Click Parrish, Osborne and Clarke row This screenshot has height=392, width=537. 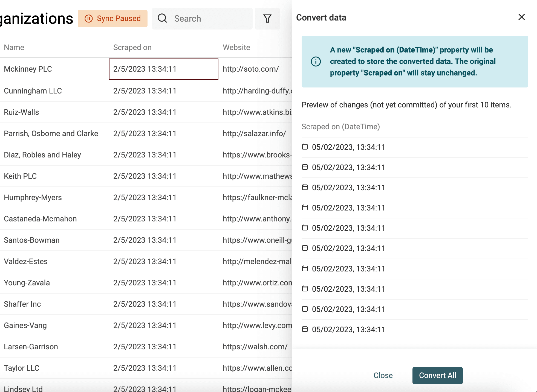(x=51, y=134)
